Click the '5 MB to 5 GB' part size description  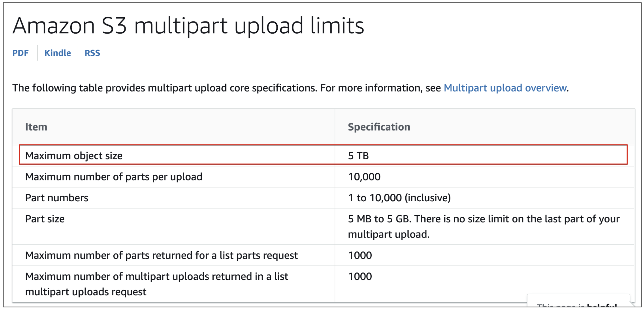tap(484, 227)
